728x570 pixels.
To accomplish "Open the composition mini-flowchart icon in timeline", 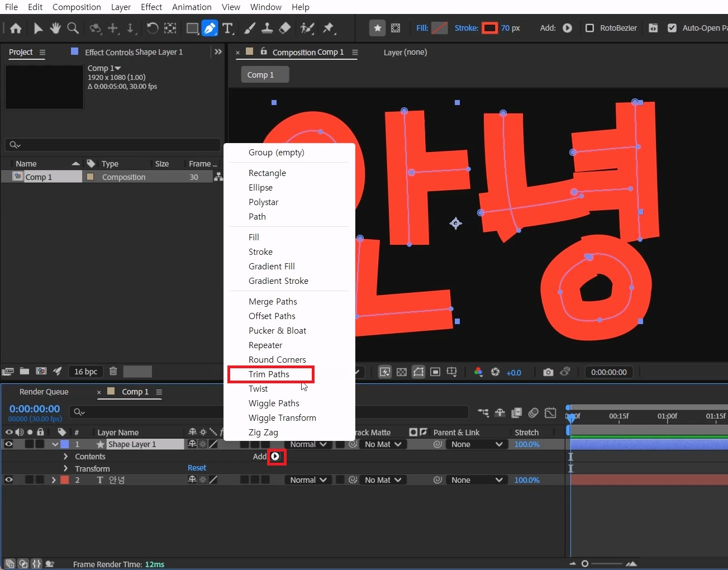I will click(483, 413).
